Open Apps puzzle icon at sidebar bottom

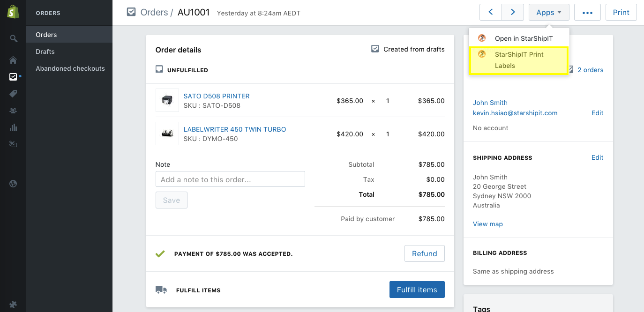click(13, 305)
